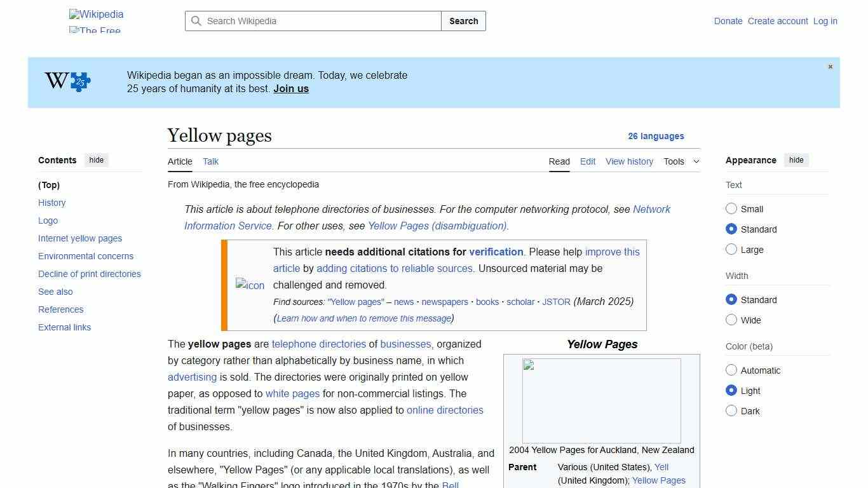Click the Auckland Yellow Pages infobox image

601,400
